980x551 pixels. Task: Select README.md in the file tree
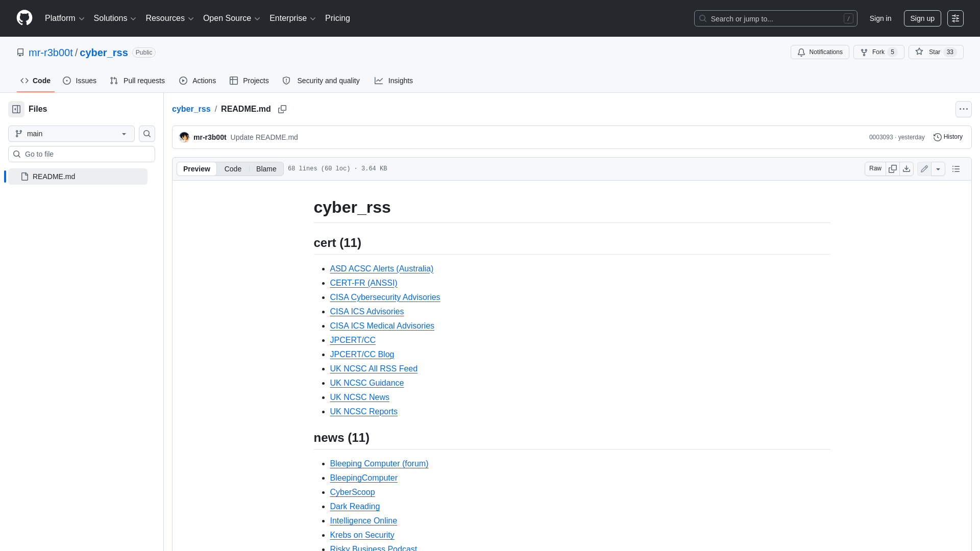tap(78, 177)
